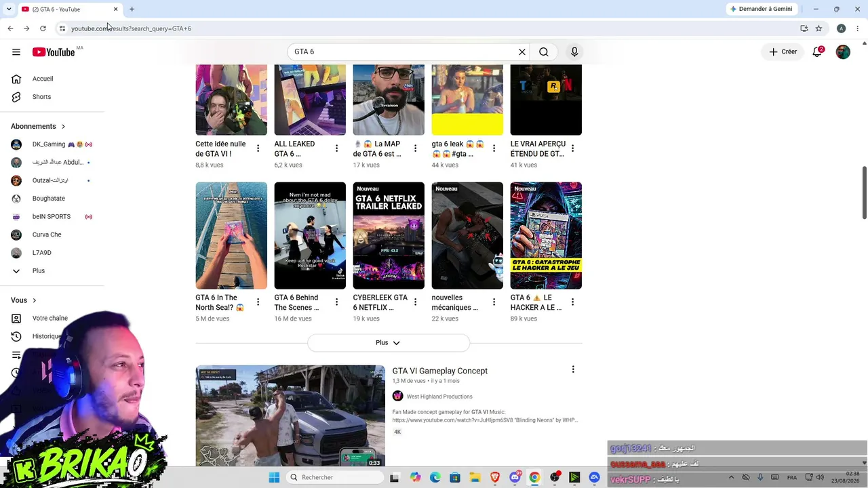Viewport: 868px width, 488px height.
Task: Bookmark this page with the star
Action: pyautogui.click(x=818, y=28)
